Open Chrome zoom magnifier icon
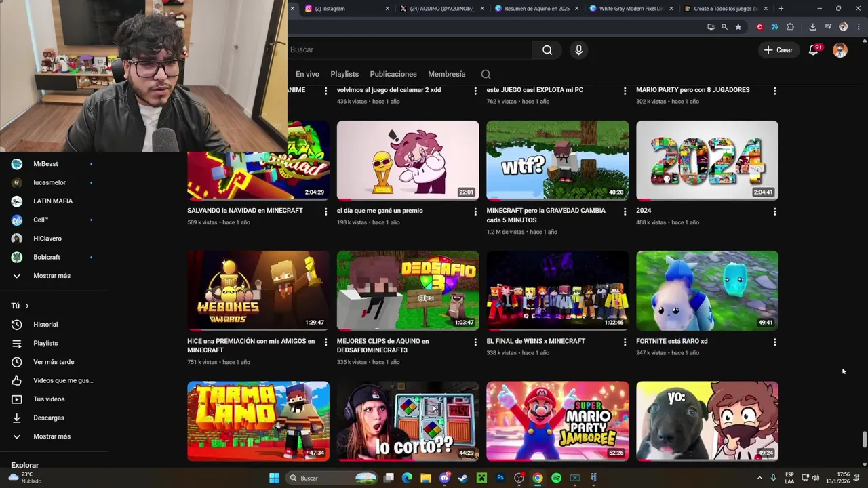The height and width of the screenshot is (488, 868). coord(724,26)
